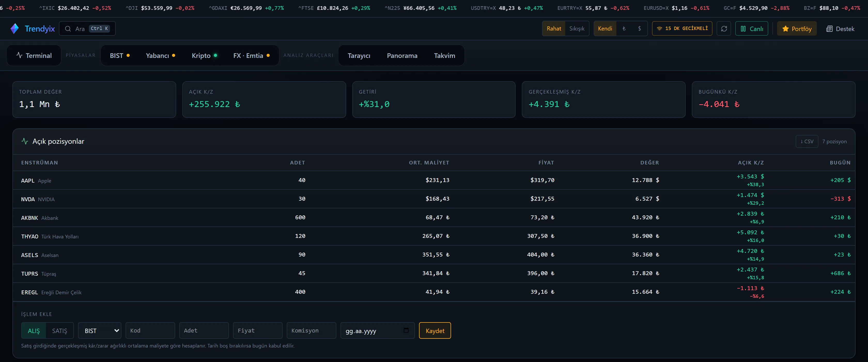Focus the Ara search box

click(x=87, y=29)
